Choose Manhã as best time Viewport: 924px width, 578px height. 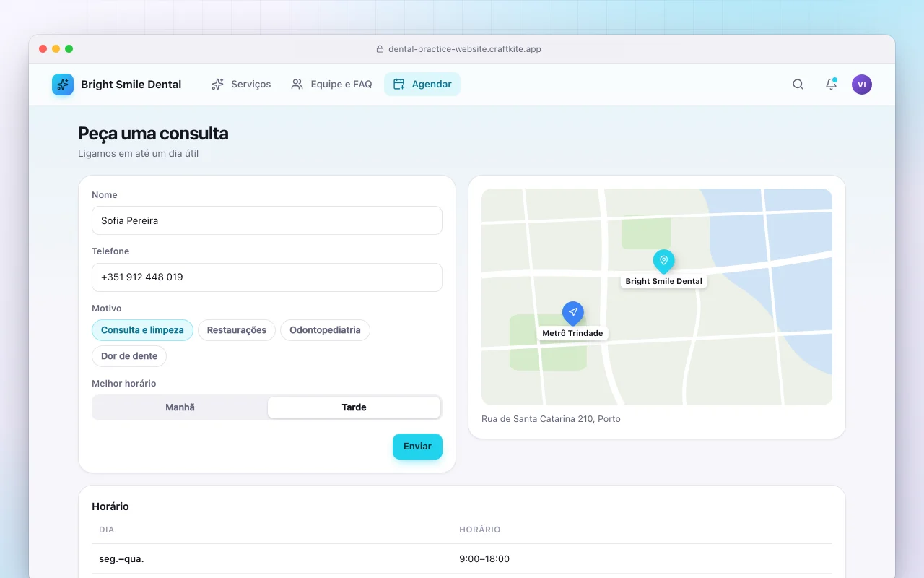pos(180,407)
